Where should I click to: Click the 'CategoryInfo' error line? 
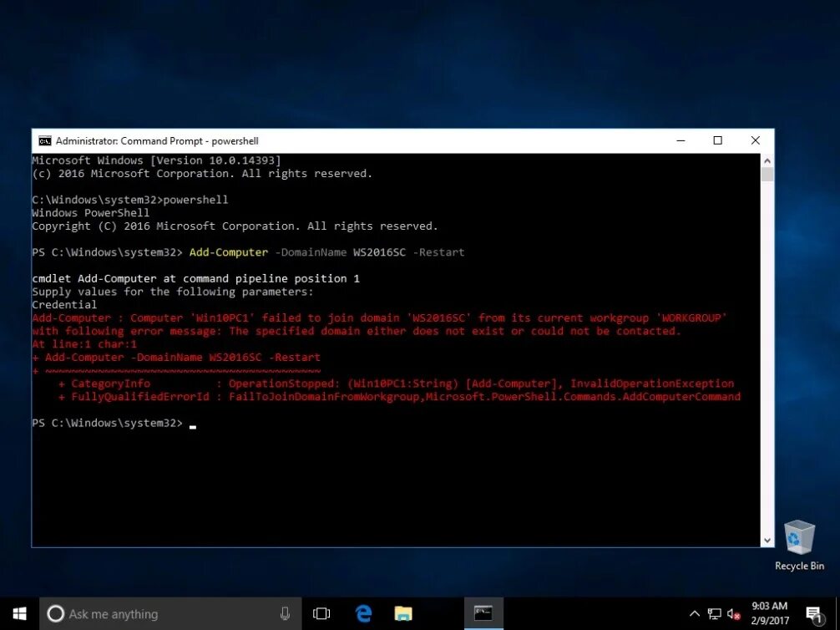(x=396, y=384)
